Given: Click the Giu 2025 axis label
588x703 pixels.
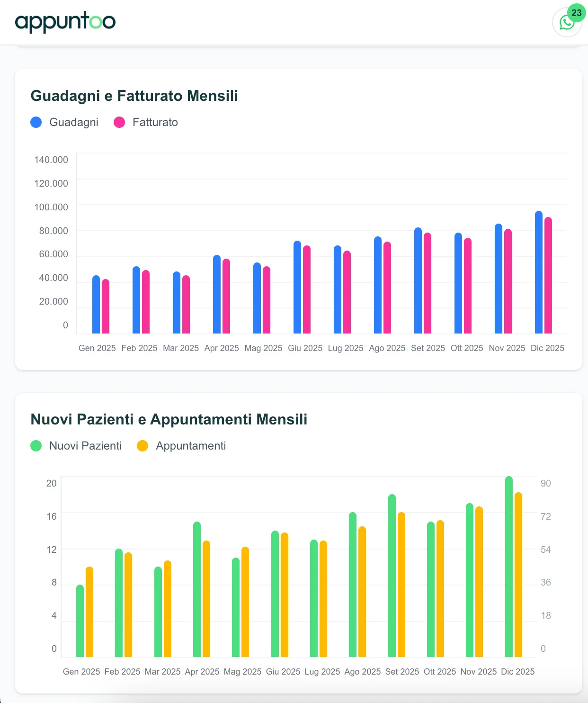Looking at the screenshot, I should [304, 348].
